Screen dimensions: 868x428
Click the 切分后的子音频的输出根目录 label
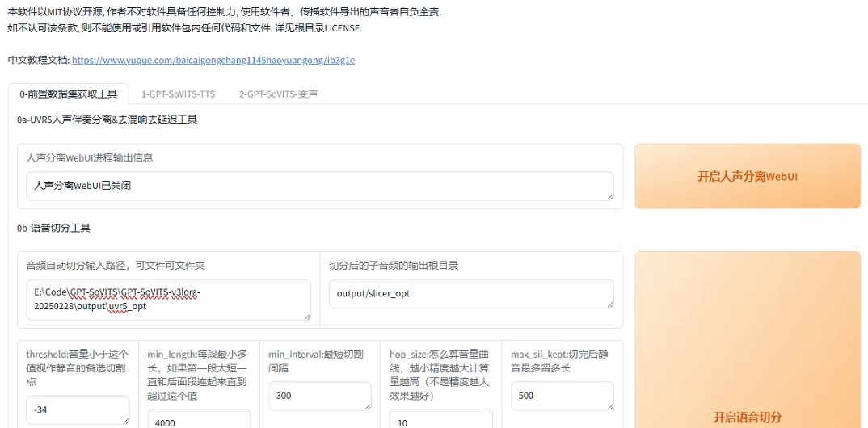[394, 266]
